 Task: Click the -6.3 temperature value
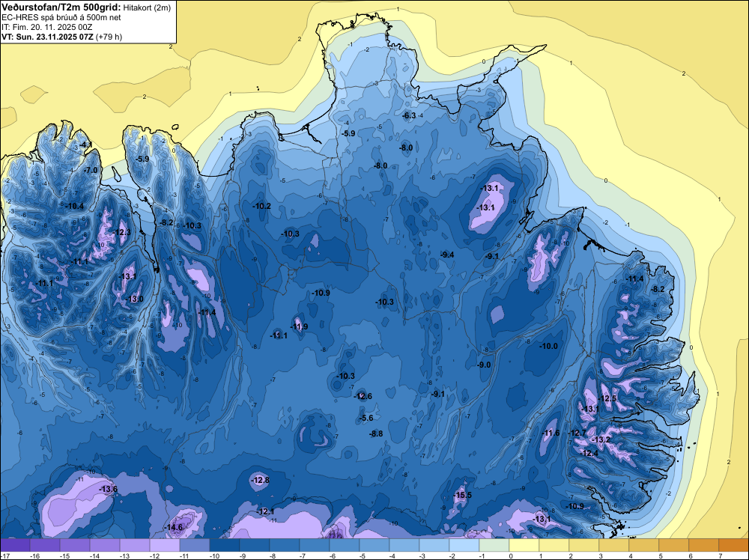point(409,115)
